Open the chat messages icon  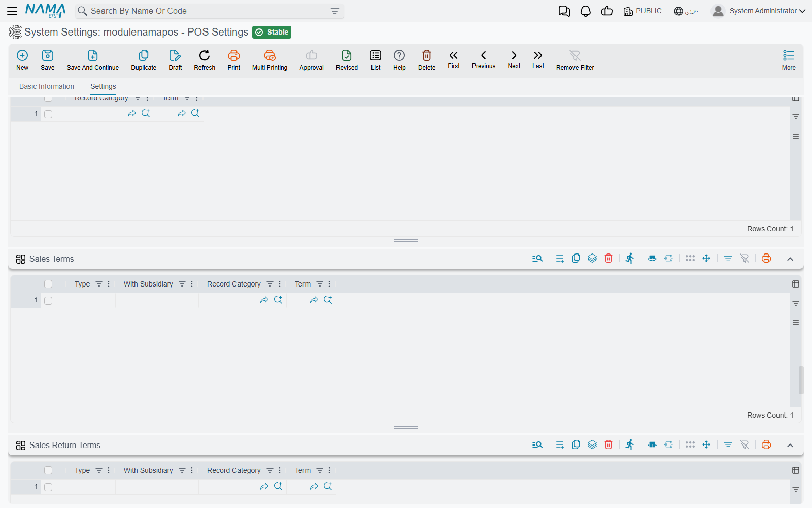(x=564, y=11)
